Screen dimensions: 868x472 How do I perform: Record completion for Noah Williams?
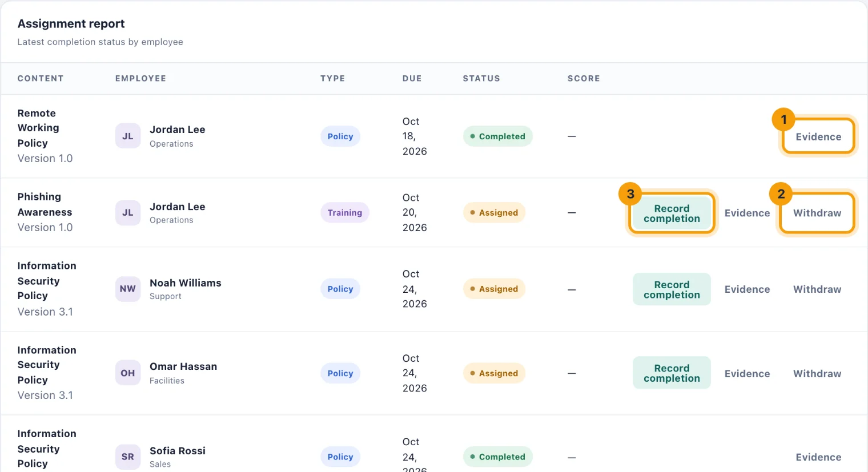672,289
